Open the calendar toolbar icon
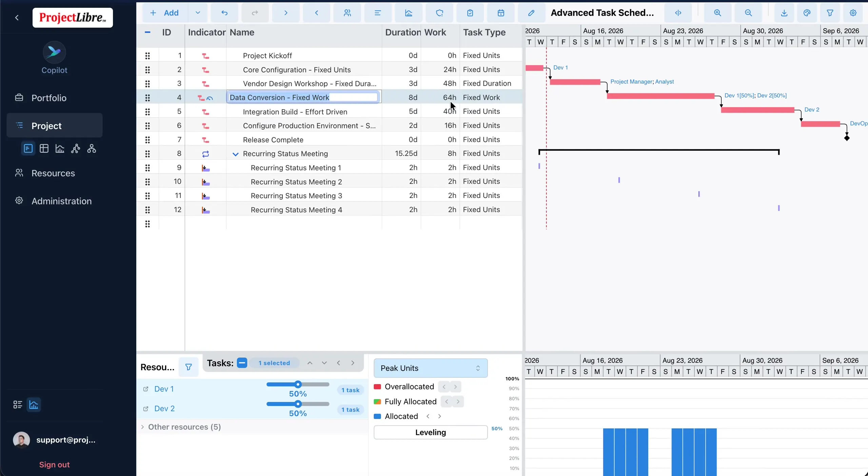This screenshot has height=476, width=868. pos(501,13)
